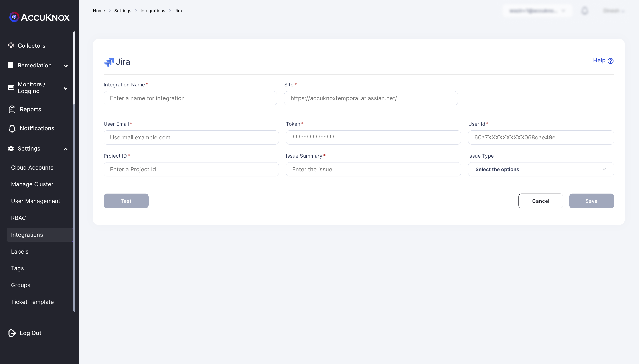Go to Settings breadcrumb
Viewport: 639px width, 364px height.
[123, 11]
